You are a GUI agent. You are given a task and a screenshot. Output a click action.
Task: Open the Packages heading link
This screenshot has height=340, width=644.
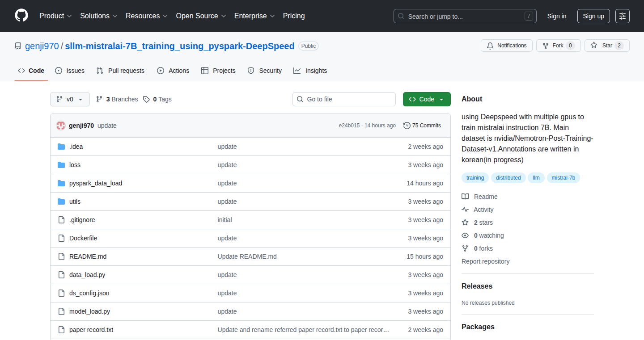(x=478, y=327)
